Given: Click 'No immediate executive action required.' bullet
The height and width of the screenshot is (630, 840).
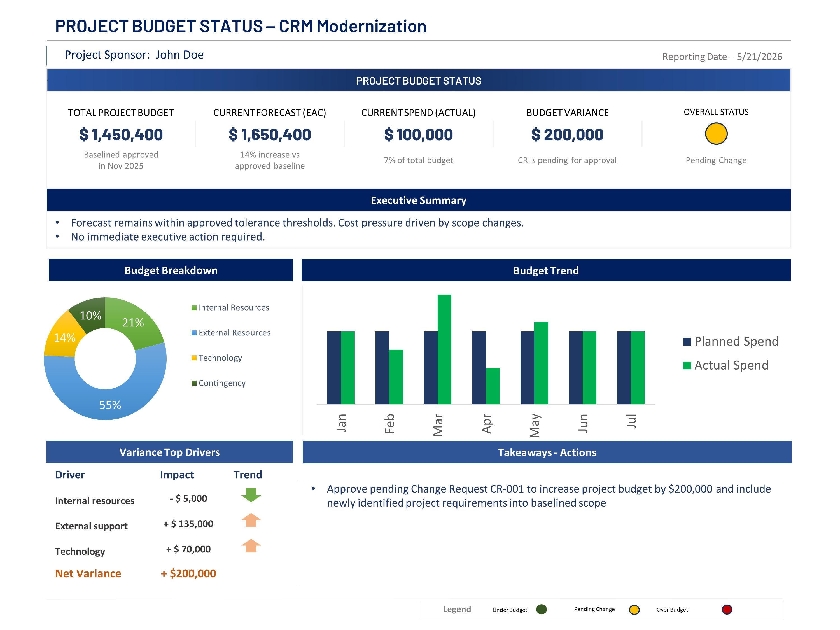Looking at the screenshot, I should click(x=168, y=237).
